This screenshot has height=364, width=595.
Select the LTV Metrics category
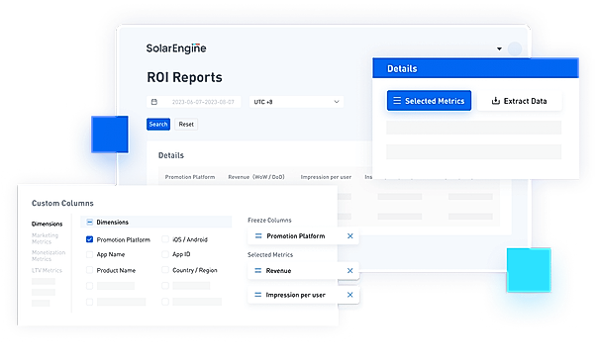coord(47,270)
